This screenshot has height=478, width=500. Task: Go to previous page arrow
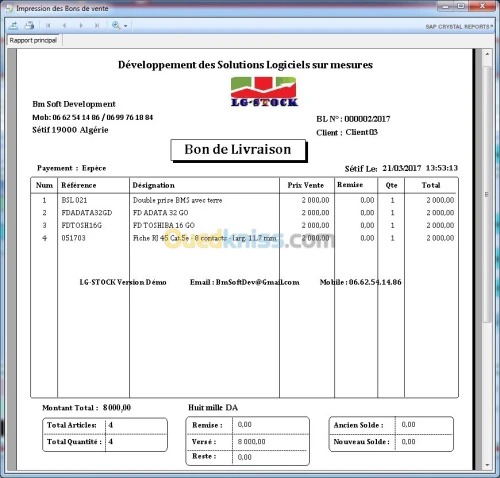[64, 25]
